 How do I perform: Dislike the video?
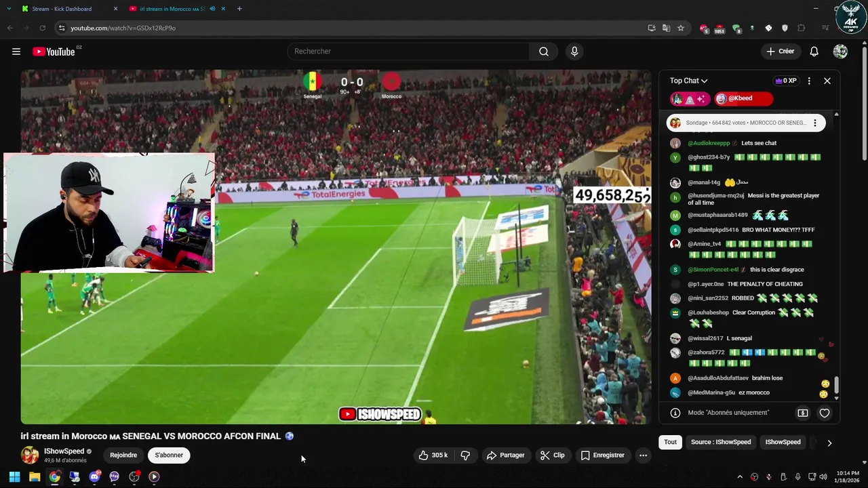click(x=465, y=455)
